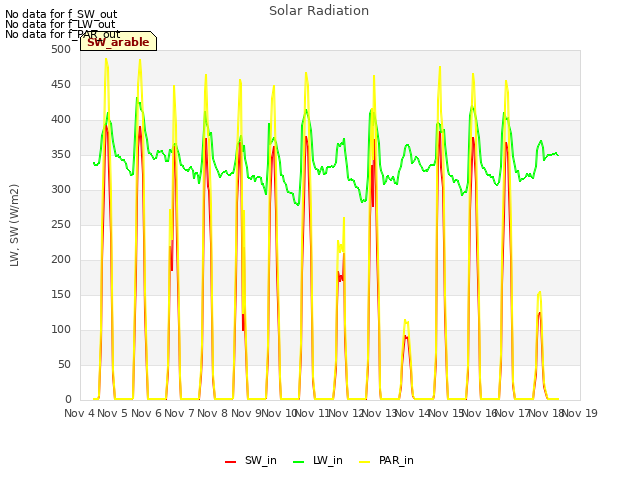Click the 400 y-axis tick label
The image size is (640, 480).
click(x=61, y=120)
